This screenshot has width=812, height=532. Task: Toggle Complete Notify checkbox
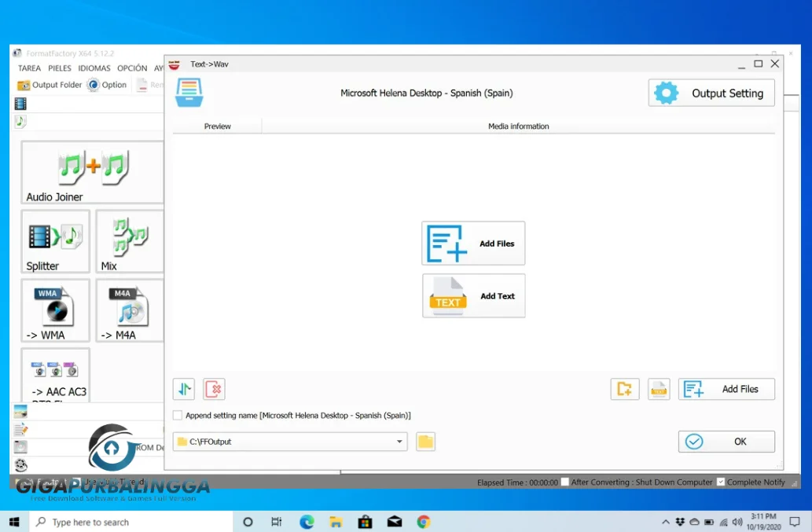click(x=720, y=482)
